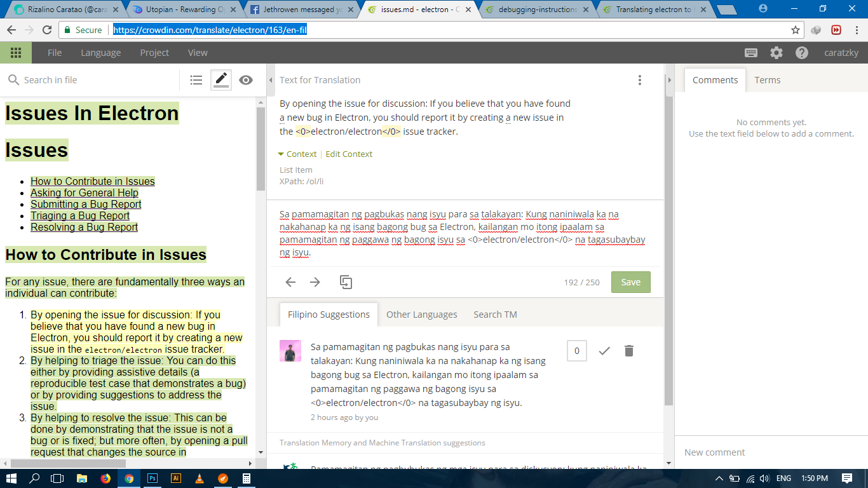The width and height of the screenshot is (868, 488).
Task: Reload the page in Chrome
Action: point(47,30)
